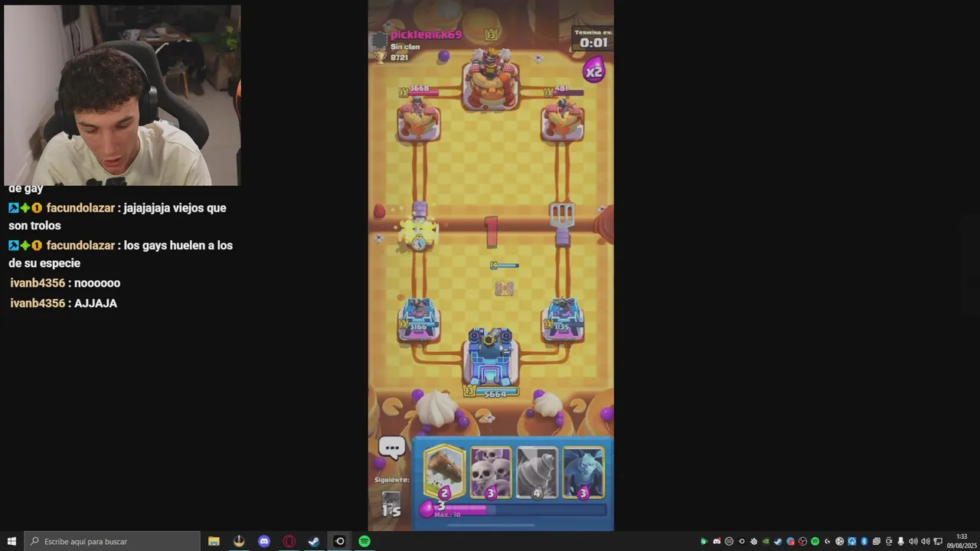Click the Discord tray icon
Viewport: 980px width, 551px height.
(x=717, y=541)
